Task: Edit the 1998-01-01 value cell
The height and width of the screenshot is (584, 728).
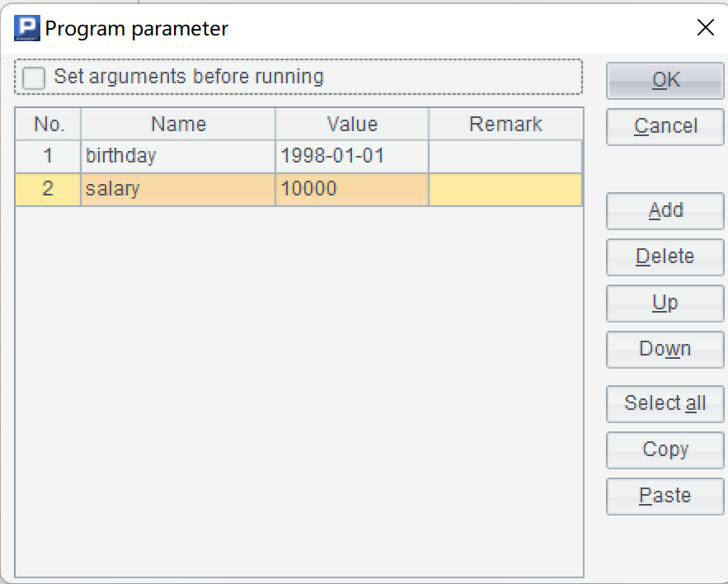Action: tap(352, 156)
